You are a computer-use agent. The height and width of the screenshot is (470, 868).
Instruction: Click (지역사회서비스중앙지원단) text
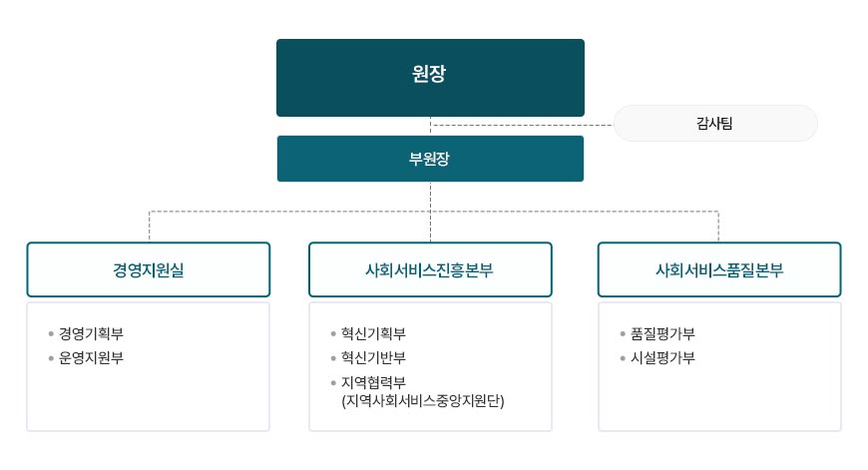[423, 401]
